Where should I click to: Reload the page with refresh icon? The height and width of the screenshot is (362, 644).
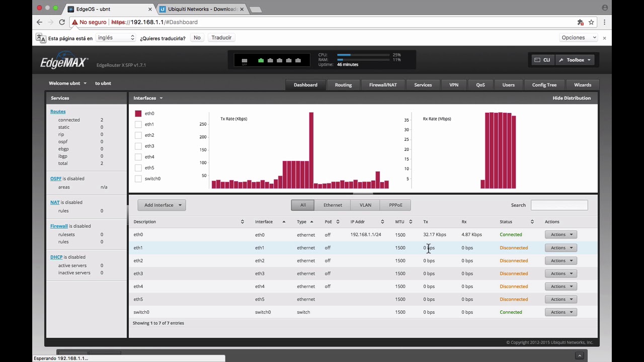coord(62,22)
